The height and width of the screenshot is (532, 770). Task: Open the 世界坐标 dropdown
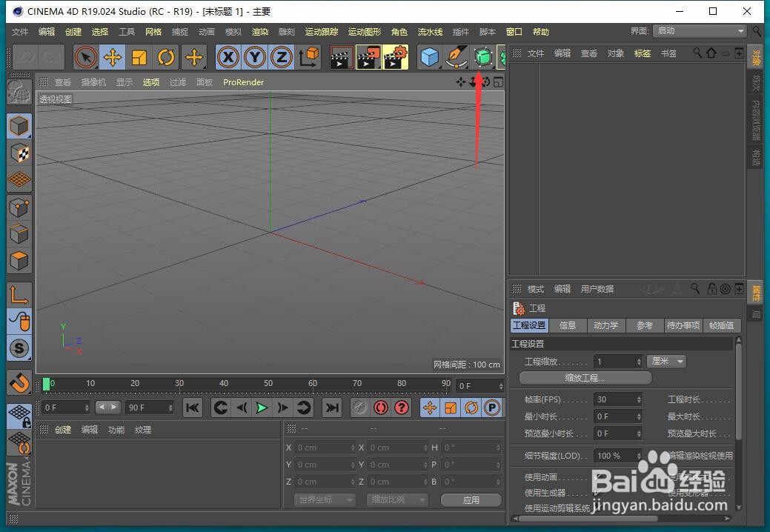[325, 499]
